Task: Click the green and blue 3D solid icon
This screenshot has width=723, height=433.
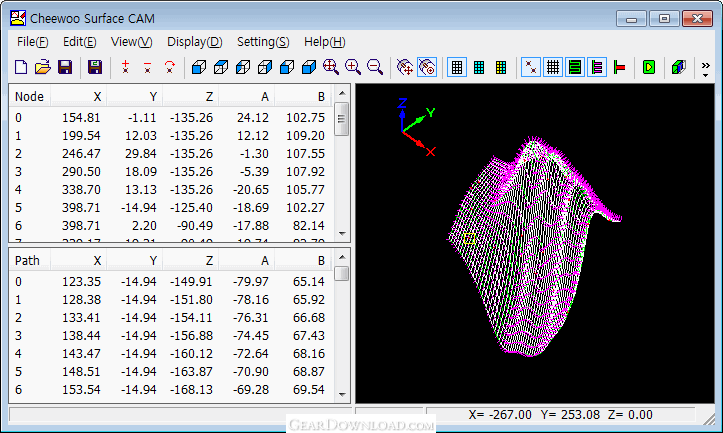Action: pos(679,67)
